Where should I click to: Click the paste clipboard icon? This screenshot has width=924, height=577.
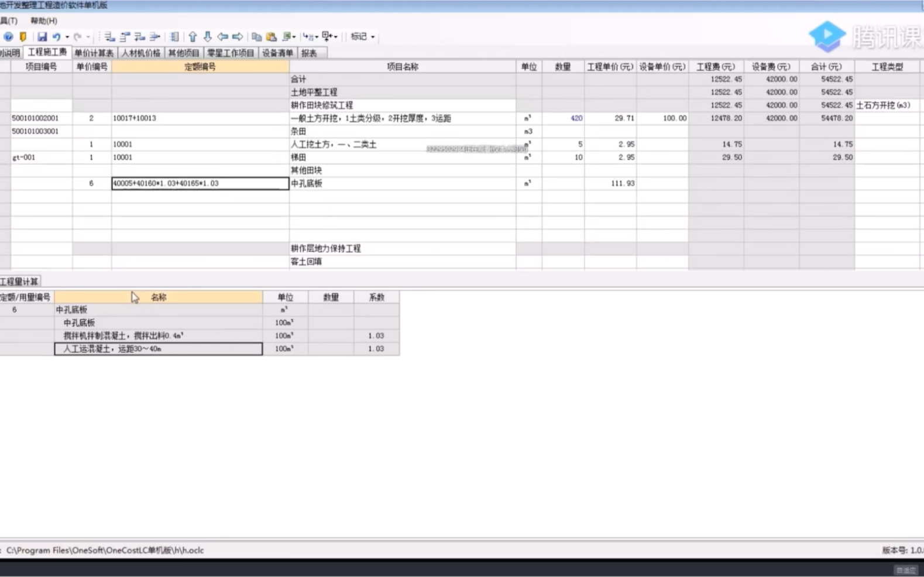(271, 36)
